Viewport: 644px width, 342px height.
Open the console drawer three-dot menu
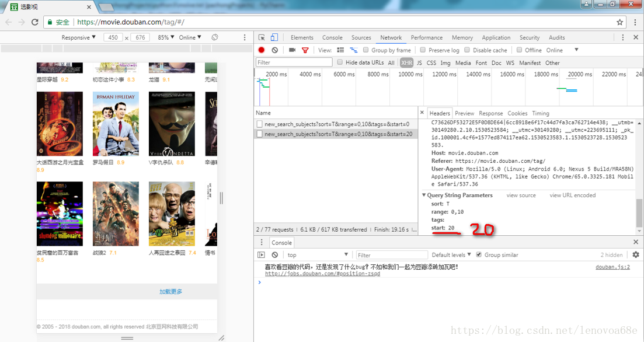(x=261, y=242)
